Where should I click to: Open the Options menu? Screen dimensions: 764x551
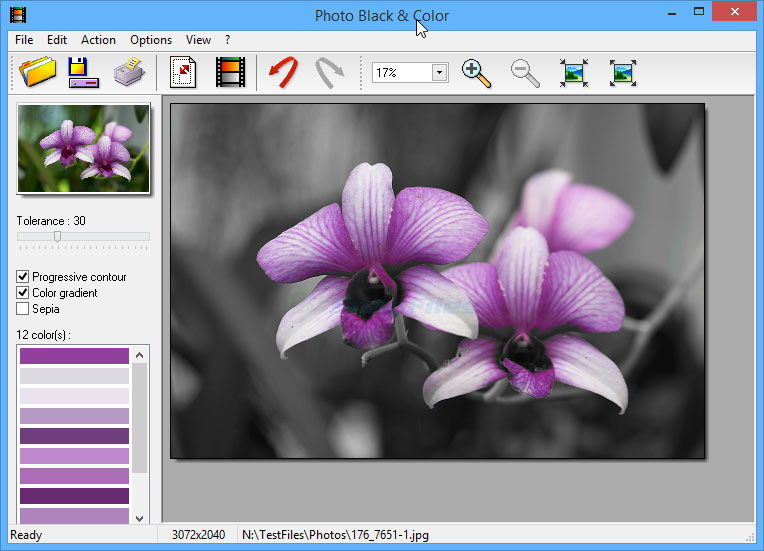[151, 40]
